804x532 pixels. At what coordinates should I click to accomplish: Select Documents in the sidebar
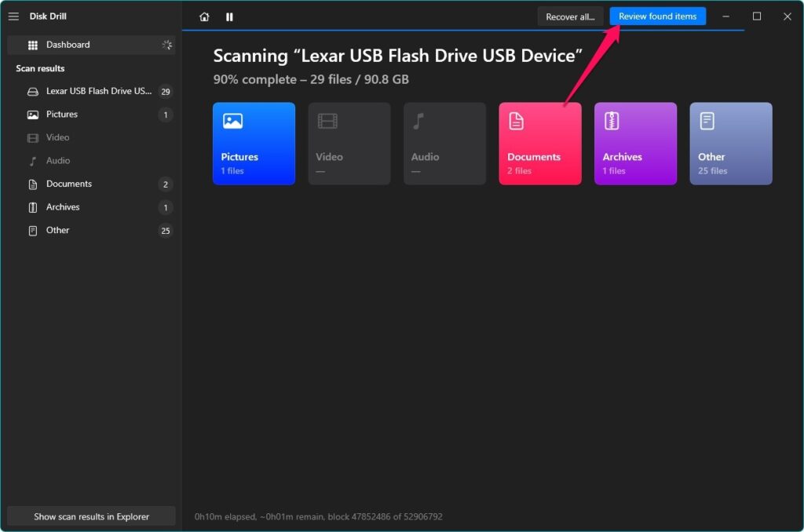[69, 184]
